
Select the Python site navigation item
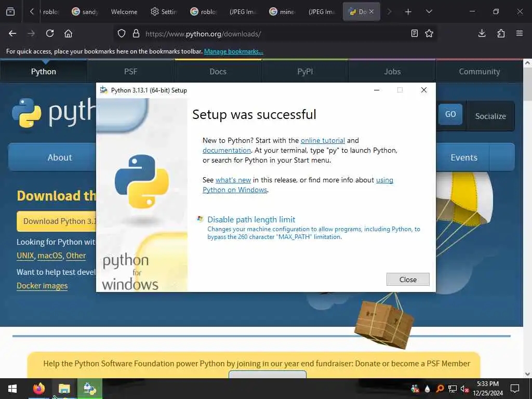[44, 72]
